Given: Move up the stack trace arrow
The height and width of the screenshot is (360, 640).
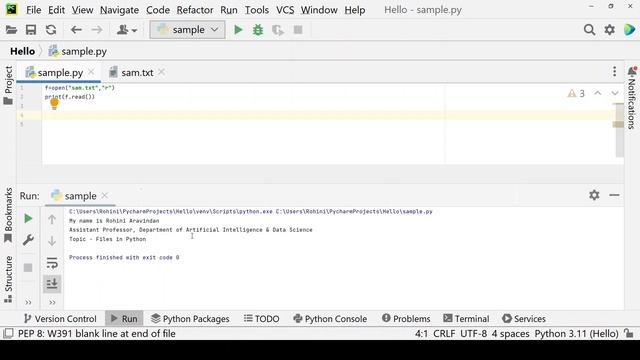Looking at the screenshot, I should (52, 220).
